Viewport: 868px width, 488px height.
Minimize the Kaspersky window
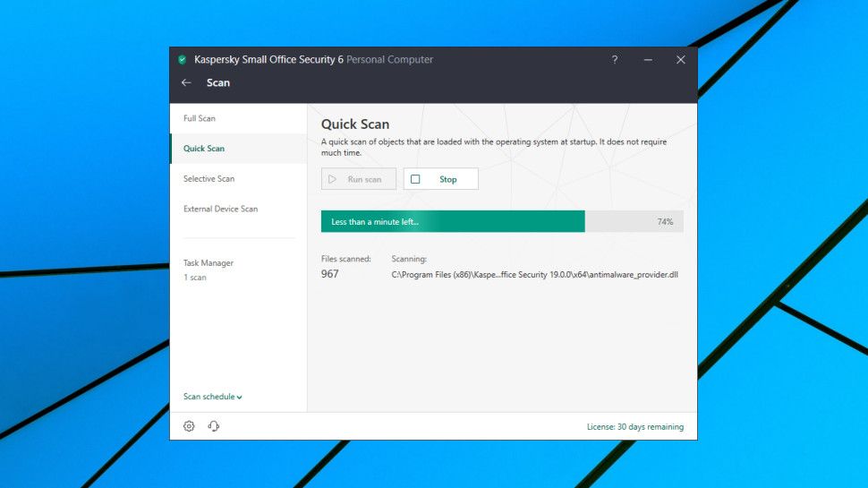[x=648, y=59]
